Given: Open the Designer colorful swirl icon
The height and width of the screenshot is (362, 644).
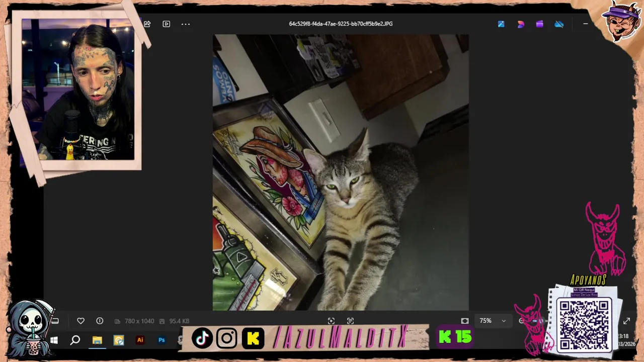Looking at the screenshot, I should (x=521, y=24).
